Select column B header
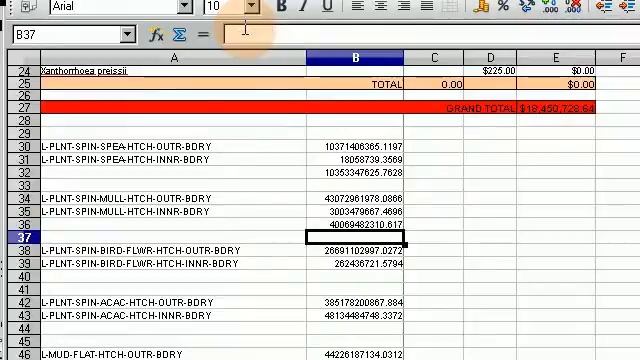 click(x=355, y=58)
